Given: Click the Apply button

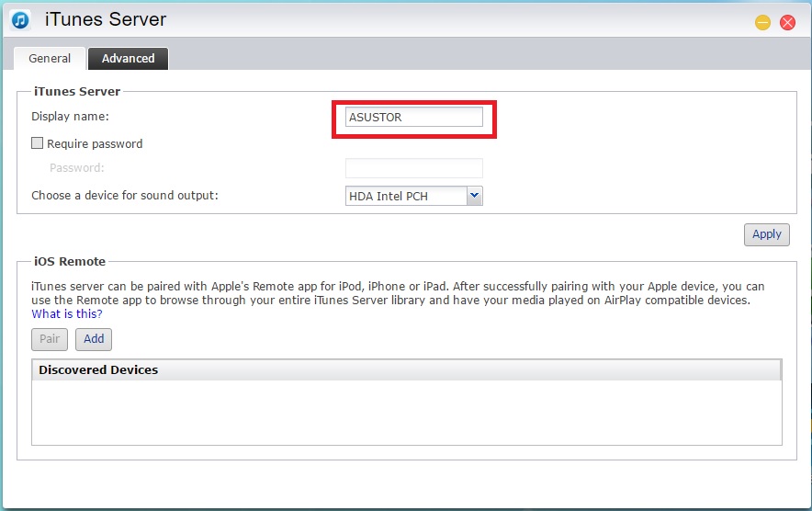Looking at the screenshot, I should click(766, 234).
